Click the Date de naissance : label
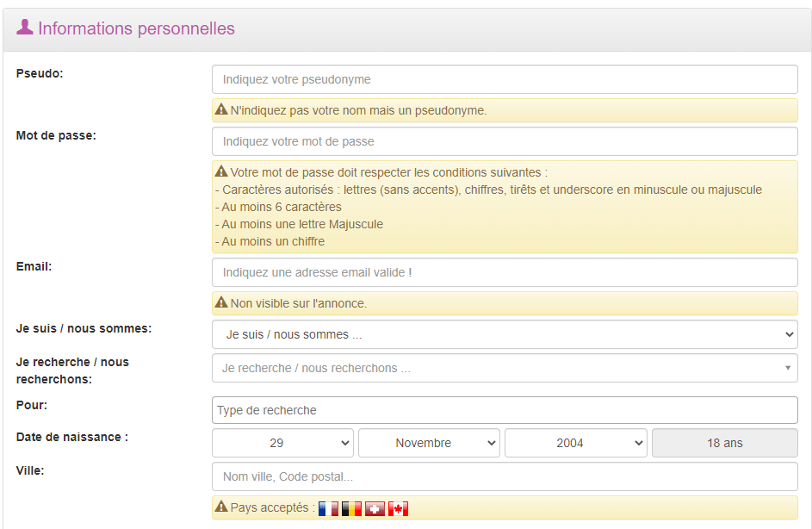812x529 pixels. click(x=72, y=438)
